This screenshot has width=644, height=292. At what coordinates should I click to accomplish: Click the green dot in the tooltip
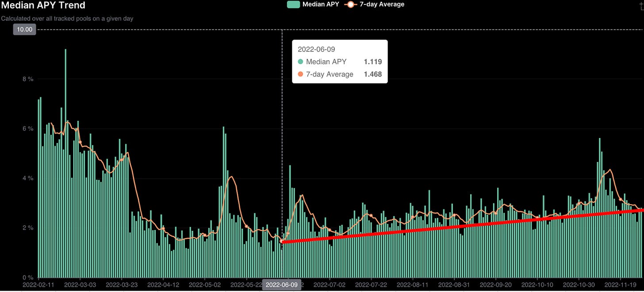pyautogui.click(x=301, y=62)
